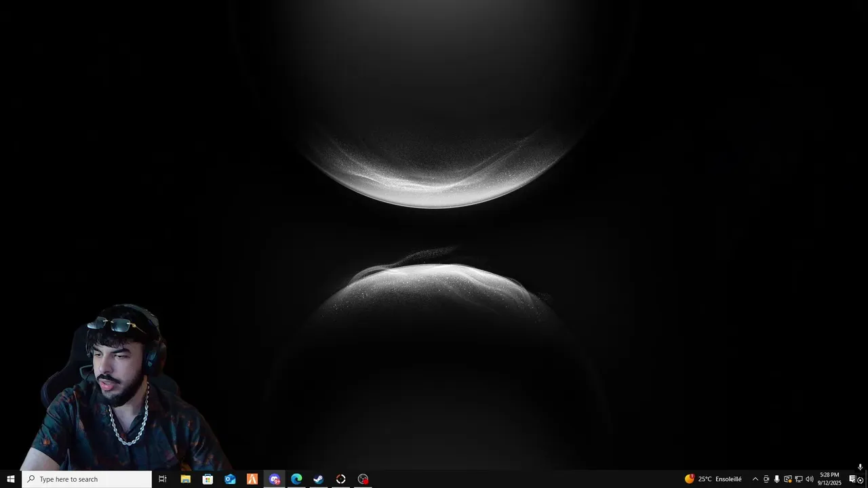
Task: Open File Explorer from the taskbar
Action: tap(185, 479)
